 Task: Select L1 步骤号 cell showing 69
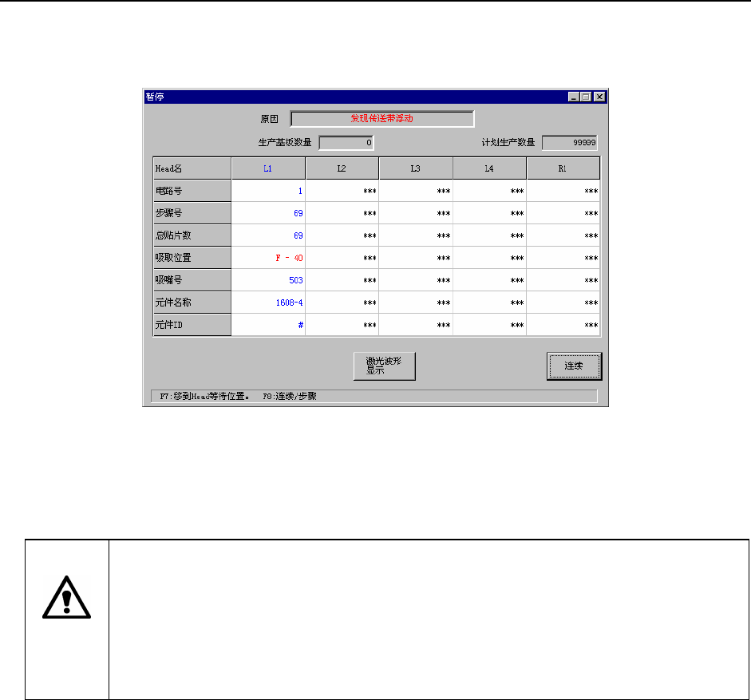(x=268, y=213)
